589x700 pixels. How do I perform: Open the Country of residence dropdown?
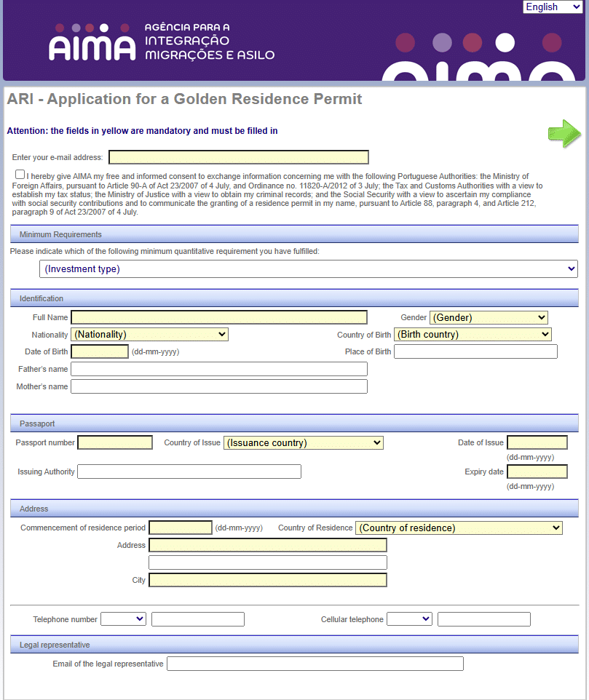[x=459, y=528]
